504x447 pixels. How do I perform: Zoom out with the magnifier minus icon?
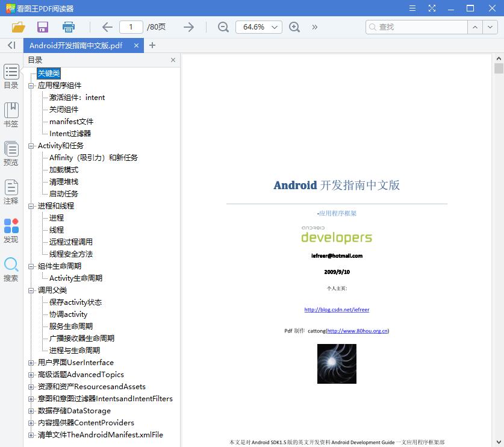pos(223,27)
